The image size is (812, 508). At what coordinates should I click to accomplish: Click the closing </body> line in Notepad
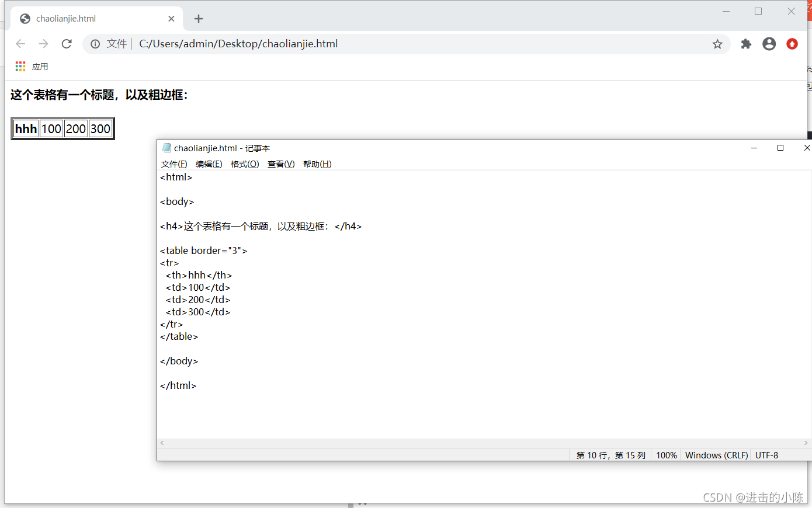(179, 361)
